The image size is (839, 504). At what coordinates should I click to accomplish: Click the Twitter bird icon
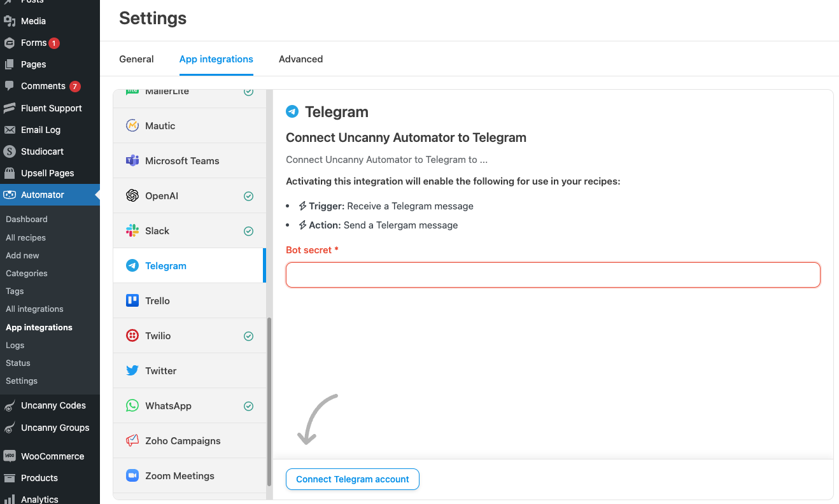[x=132, y=370]
